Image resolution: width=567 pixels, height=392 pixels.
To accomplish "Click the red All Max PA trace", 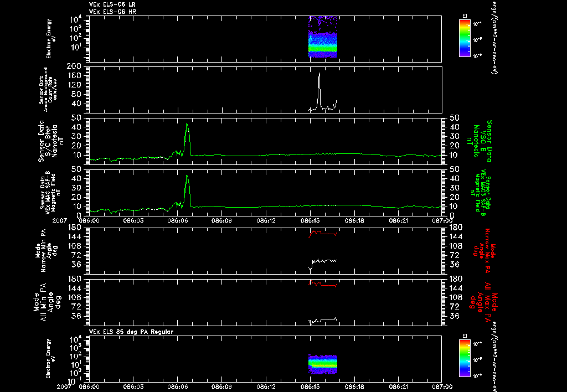I will point(323,284).
